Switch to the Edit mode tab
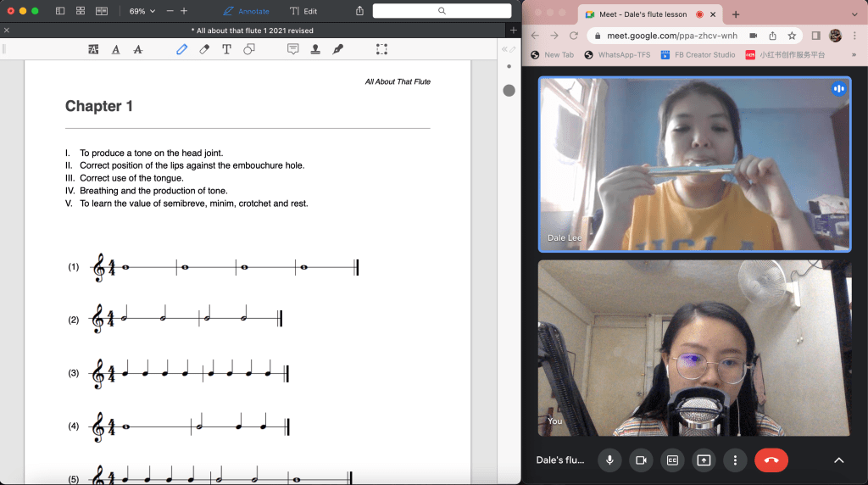Viewport: 868px width, 485px height. point(303,11)
